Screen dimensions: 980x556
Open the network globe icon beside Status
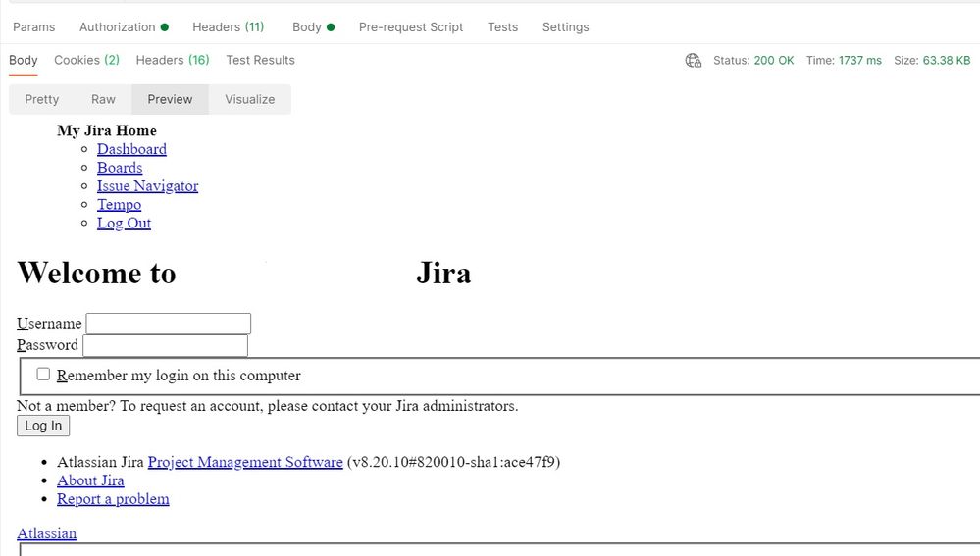tap(694, 61)
